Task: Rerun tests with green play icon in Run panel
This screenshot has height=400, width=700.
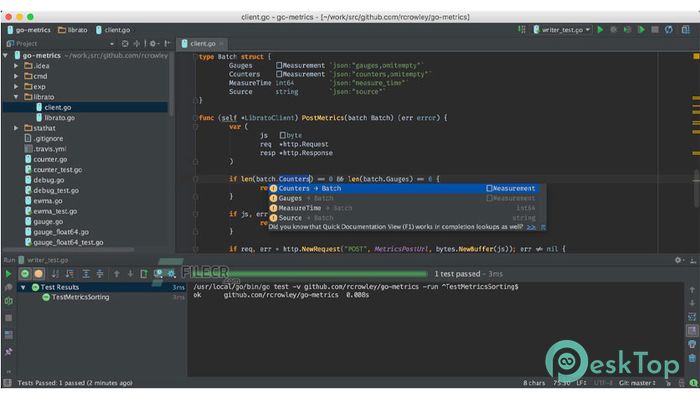Action: click(x=8, y=274)
